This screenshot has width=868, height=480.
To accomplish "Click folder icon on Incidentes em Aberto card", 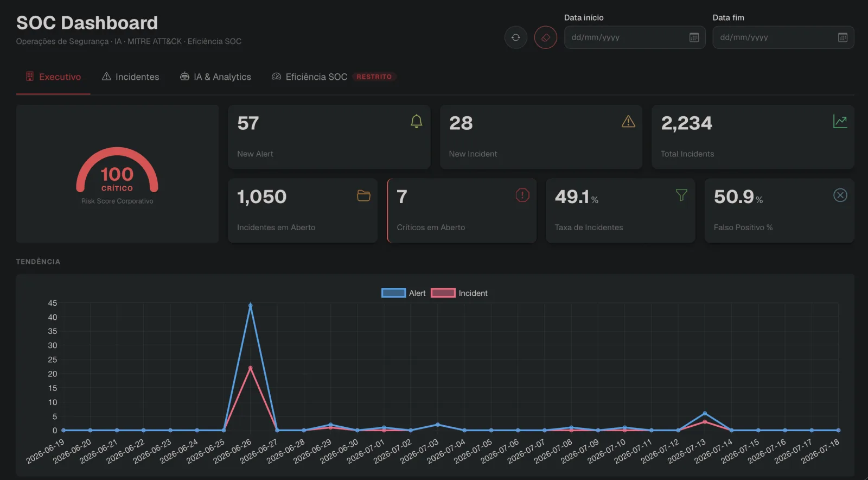I will tap(363, 195).
